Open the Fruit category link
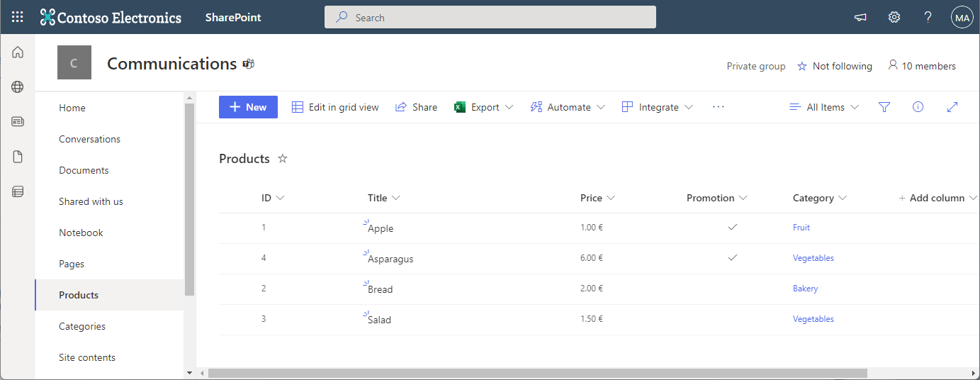This screenshot has width=980, height=380. coord(801,228)
